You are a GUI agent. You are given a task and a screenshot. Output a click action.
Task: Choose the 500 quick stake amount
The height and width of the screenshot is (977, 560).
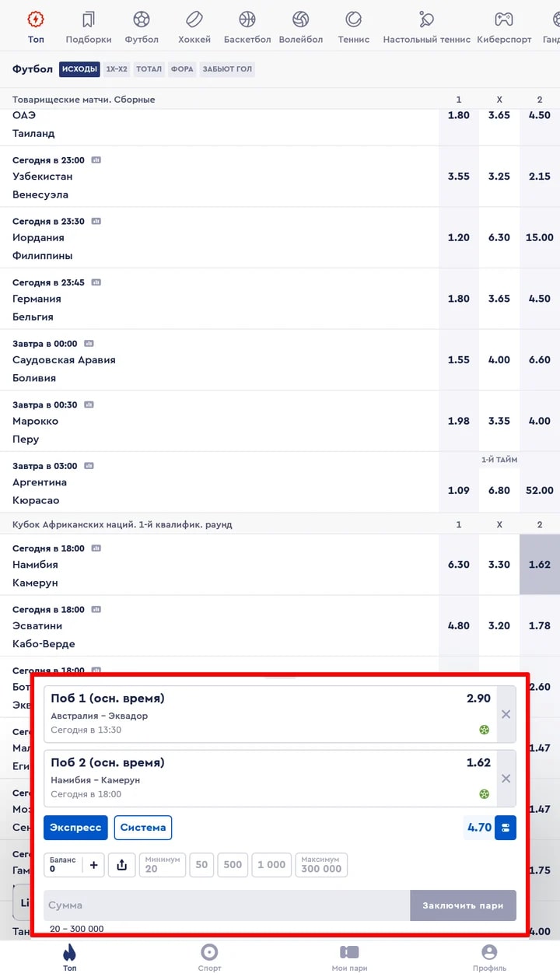point(233,865)
